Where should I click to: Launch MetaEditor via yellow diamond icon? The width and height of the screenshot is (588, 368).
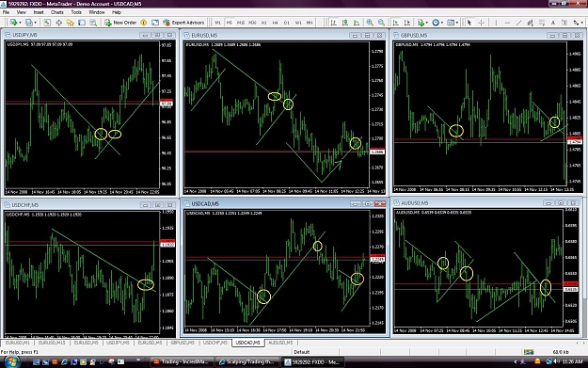click(143, 23)
